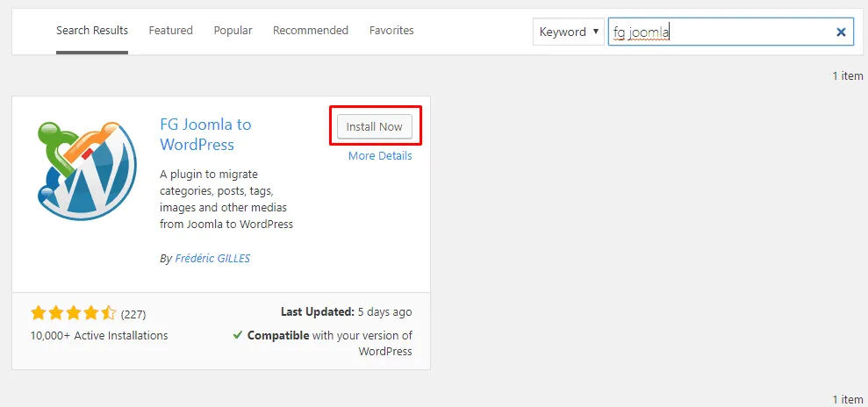The image size is (868, 407).
Task: Click the bottom '1 item' count
Action: click(x=848, y=399)
